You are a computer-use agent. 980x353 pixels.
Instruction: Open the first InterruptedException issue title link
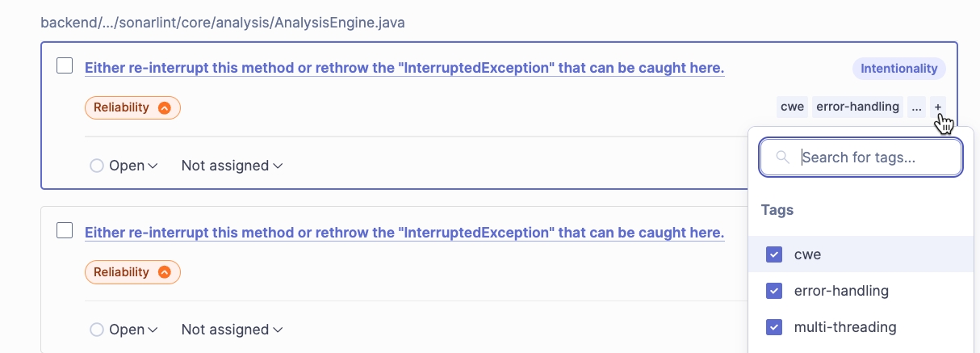[x=404, y=68]
